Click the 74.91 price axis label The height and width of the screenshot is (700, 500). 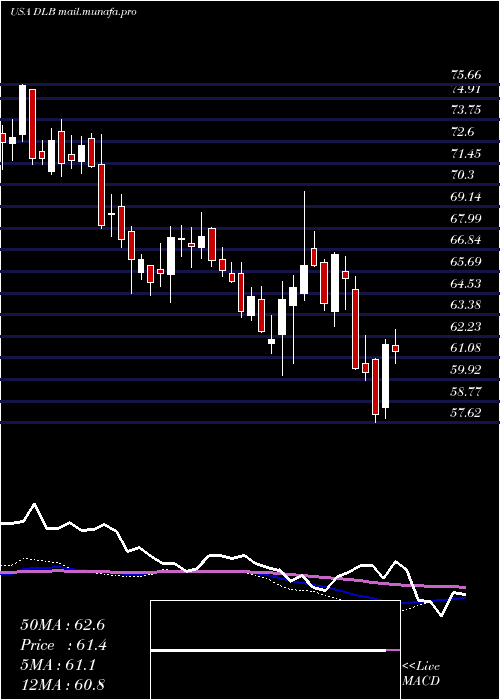466,89
